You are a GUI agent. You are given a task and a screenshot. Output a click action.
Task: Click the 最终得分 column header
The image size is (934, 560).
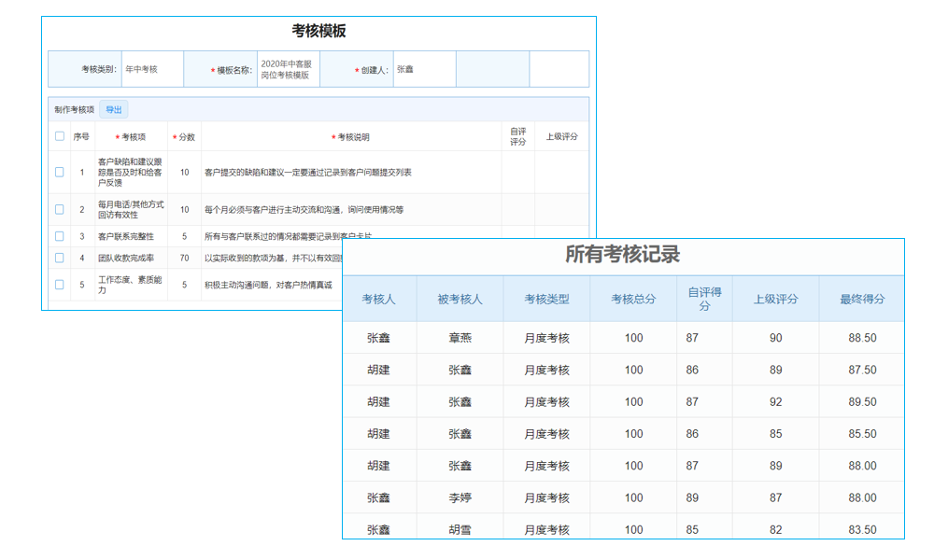coord(862,302)
